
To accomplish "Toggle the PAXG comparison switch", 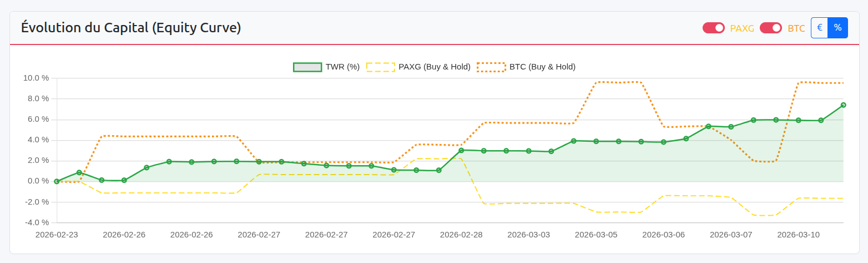I will [713, 28].
